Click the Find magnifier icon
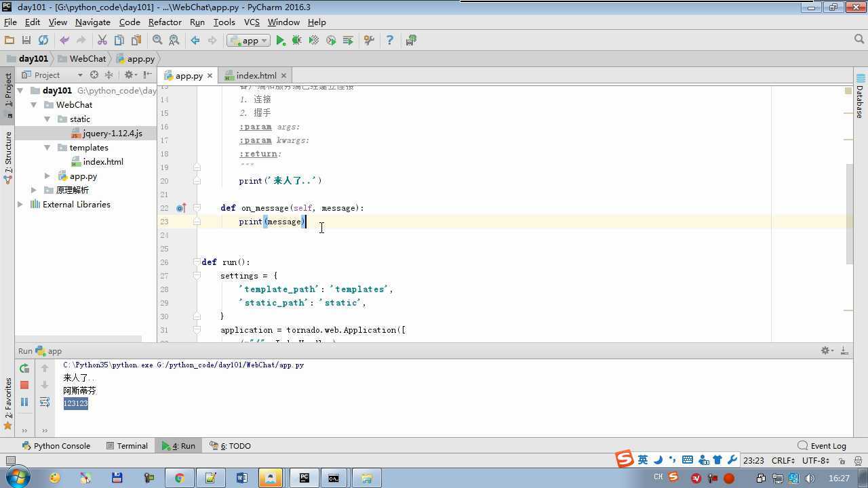The image size is (868, 488). 157,41
